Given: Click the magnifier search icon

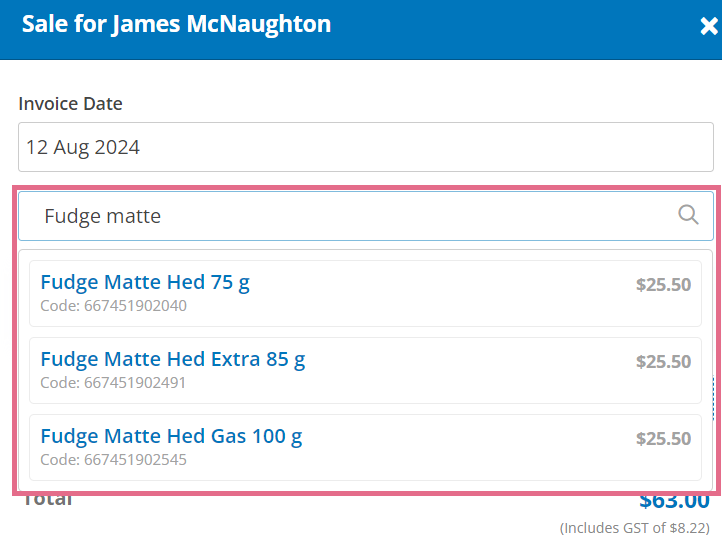Looking at the screenshot, I should click(x=688, y=215).
